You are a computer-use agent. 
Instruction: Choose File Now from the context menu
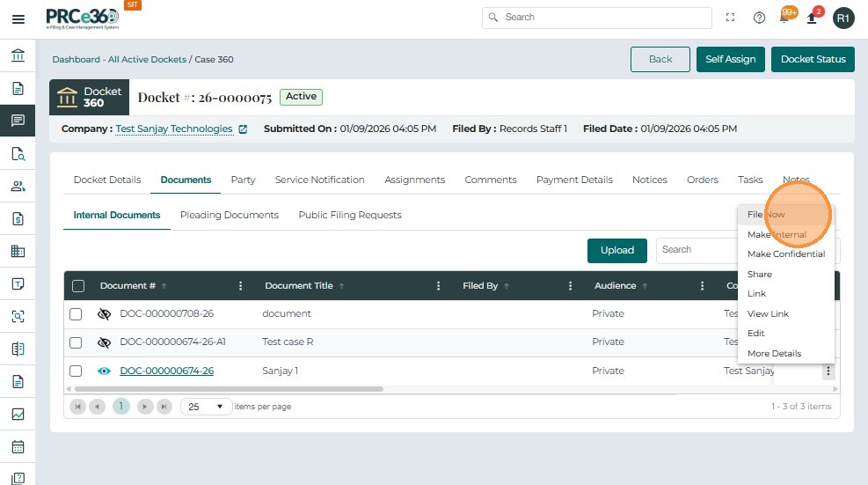(785, 215)
